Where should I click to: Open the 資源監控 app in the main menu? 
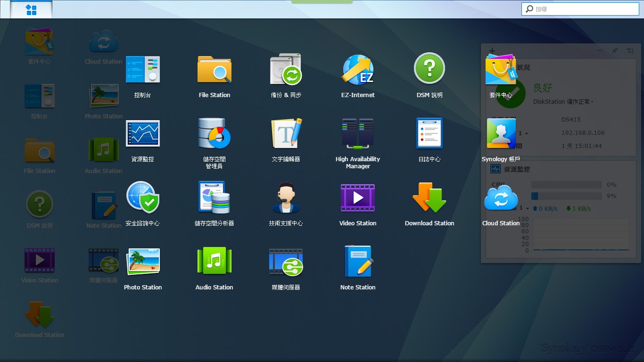coord(143,141)
